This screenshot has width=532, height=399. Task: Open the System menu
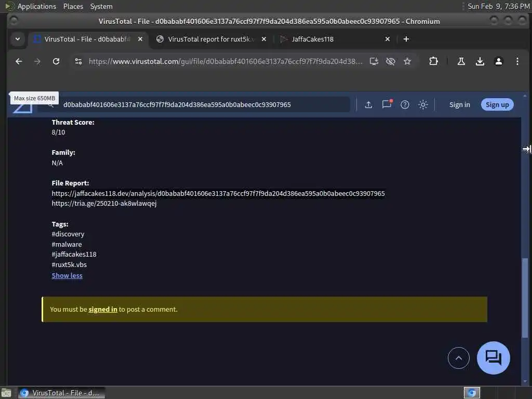(x=101, y=6)
